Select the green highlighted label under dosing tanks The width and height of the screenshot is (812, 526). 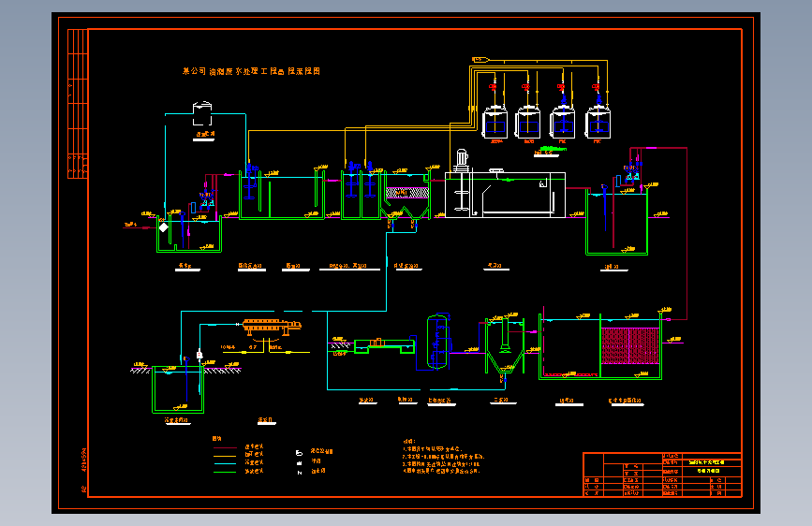[550, 149]
